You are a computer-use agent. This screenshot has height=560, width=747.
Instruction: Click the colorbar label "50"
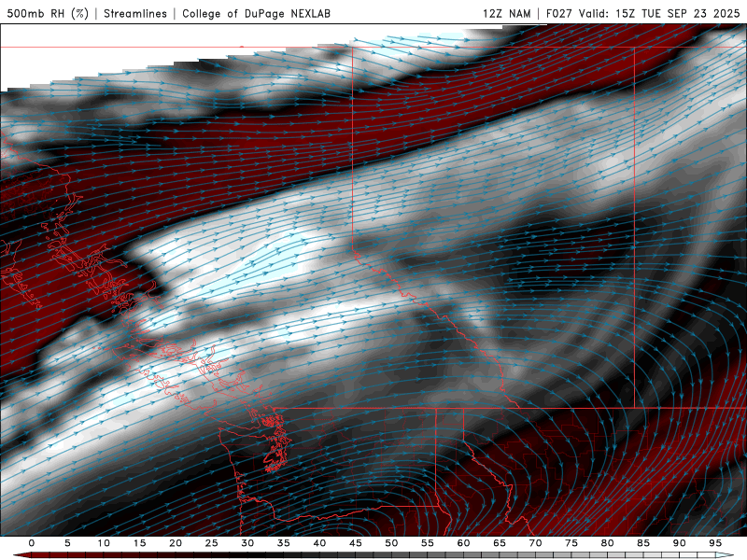point(391,543)
